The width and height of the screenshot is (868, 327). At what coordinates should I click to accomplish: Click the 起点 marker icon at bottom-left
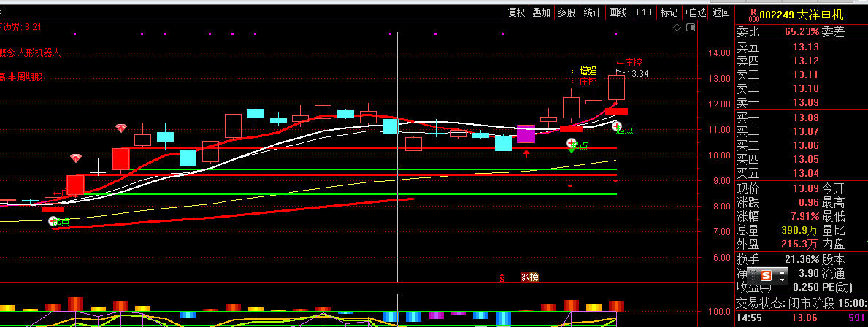pyautogui.click(x=54, y=222)
